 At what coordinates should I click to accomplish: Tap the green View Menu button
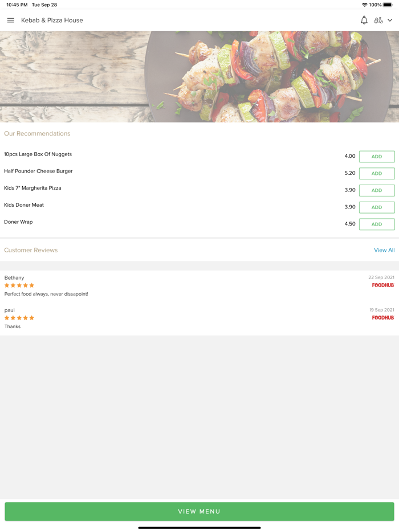pyautogui.click(x=199, y=511)
